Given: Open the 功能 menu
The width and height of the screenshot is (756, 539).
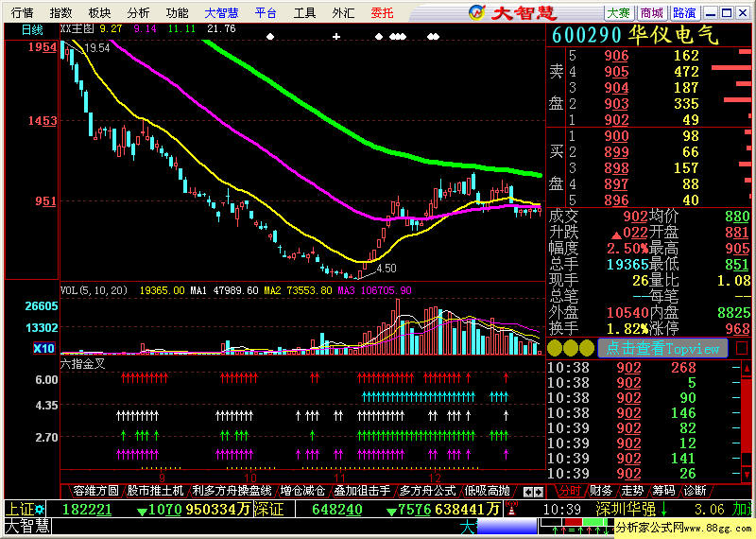Looking at the screenshot, I should click(177, 13).
